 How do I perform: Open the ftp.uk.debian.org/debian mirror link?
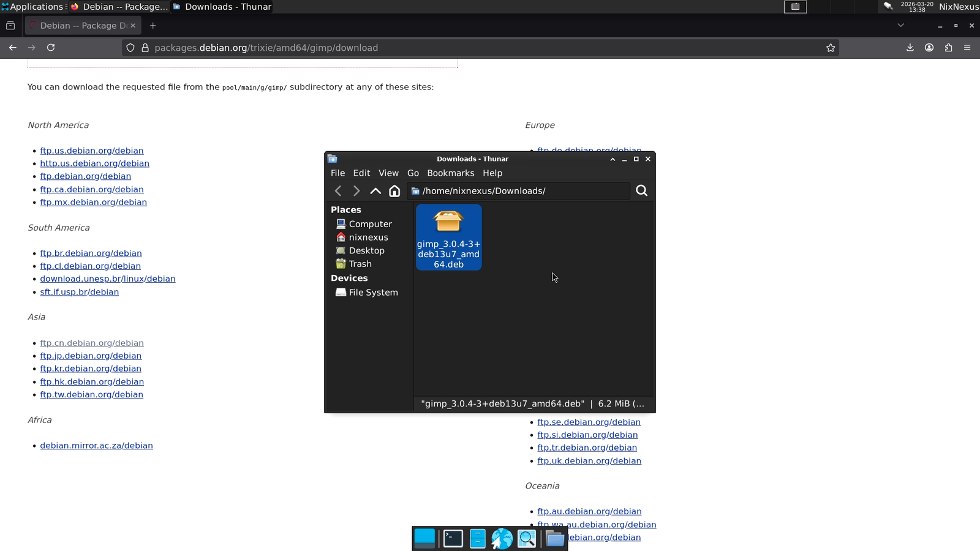point(589,461)
